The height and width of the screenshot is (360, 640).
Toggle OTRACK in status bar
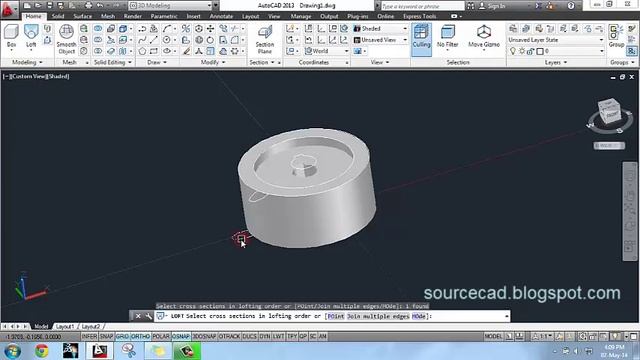(x=229, y=336)
